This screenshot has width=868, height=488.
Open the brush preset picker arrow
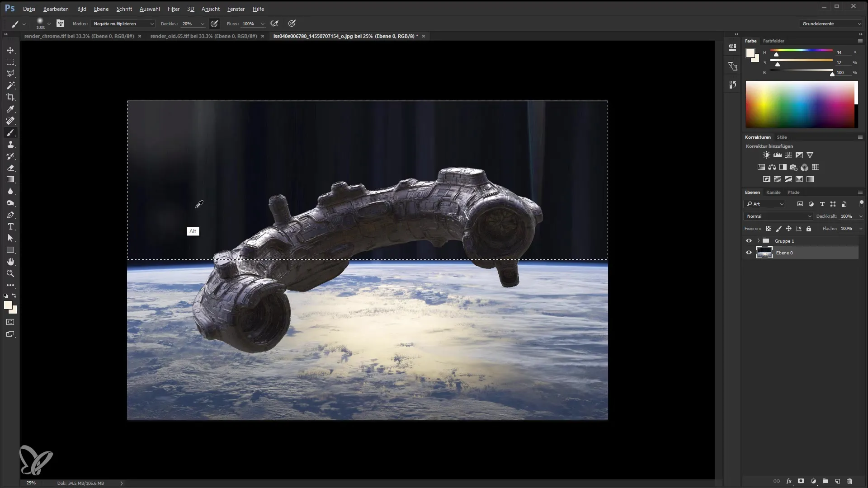(49, 24)
